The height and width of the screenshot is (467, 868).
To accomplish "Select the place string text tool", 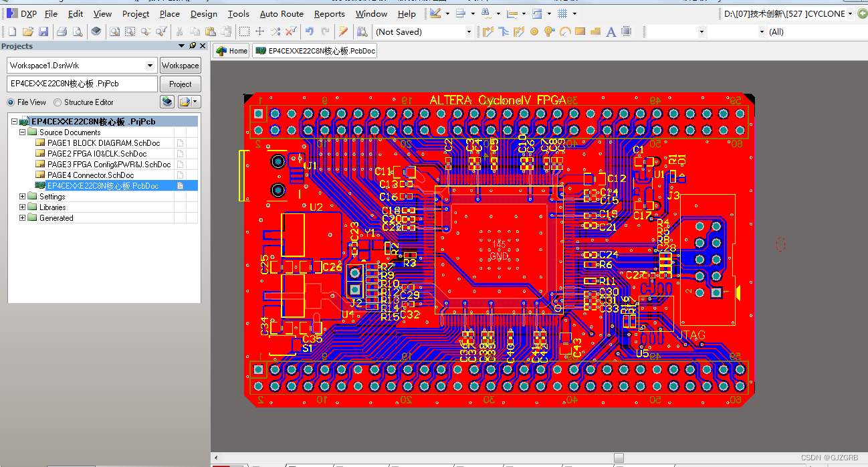I will (611, 31).
